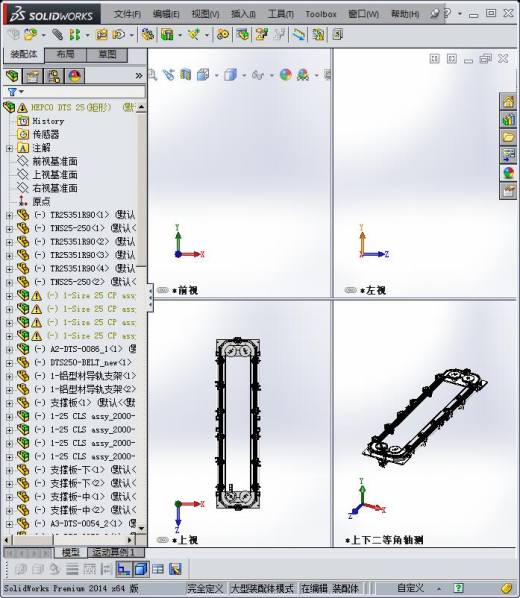The image size is (520, 598).
Task: Click the Zoom to Area icon
Action: tap(152, 75)
